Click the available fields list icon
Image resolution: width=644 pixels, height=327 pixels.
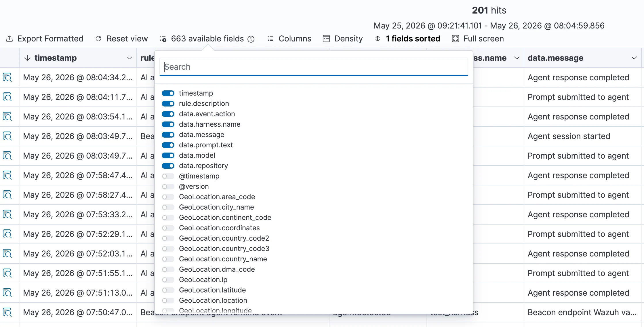(163, 39)
